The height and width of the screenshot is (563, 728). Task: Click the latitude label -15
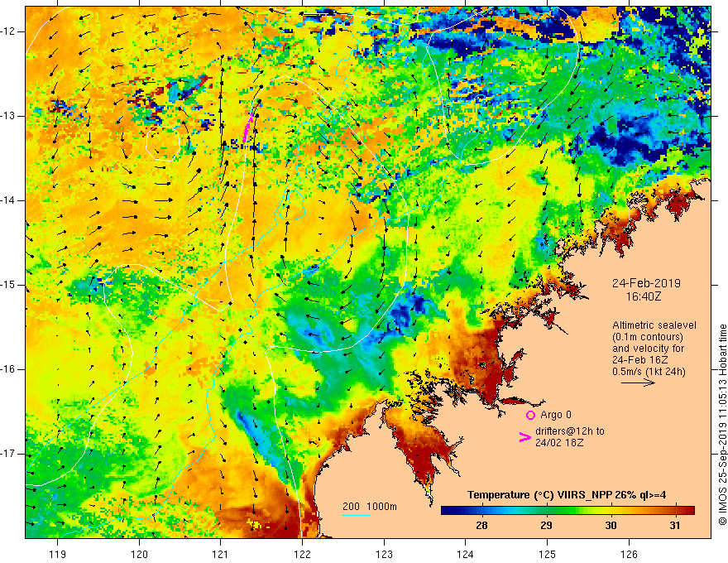click(x=8, y=285)
